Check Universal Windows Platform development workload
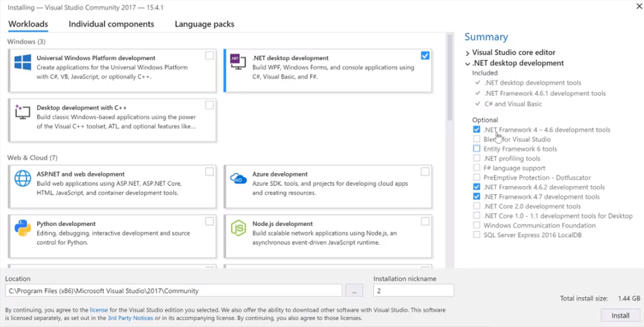Screen dimensions: 644x327 pyautogui.click(x=209, y=55)
